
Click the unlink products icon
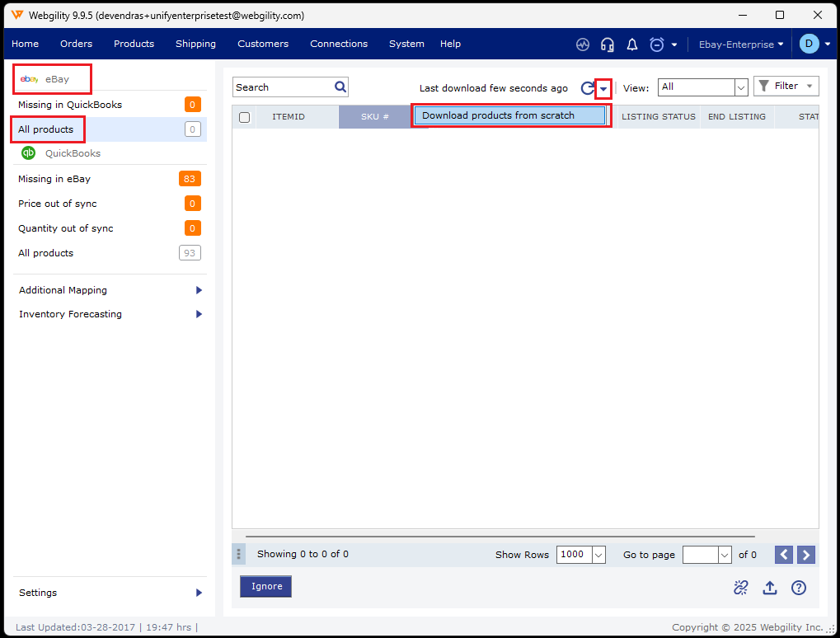(x=741, y=588)
